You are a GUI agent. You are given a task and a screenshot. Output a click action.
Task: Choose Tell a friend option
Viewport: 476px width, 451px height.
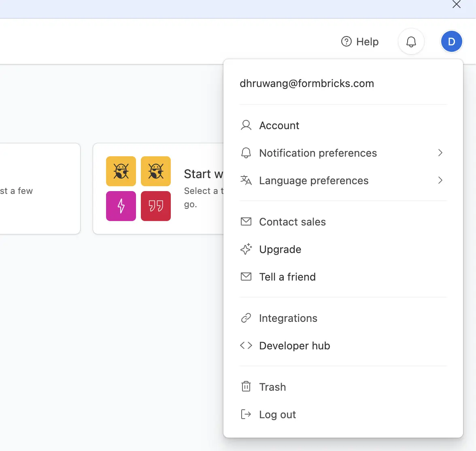click(287, 277)
